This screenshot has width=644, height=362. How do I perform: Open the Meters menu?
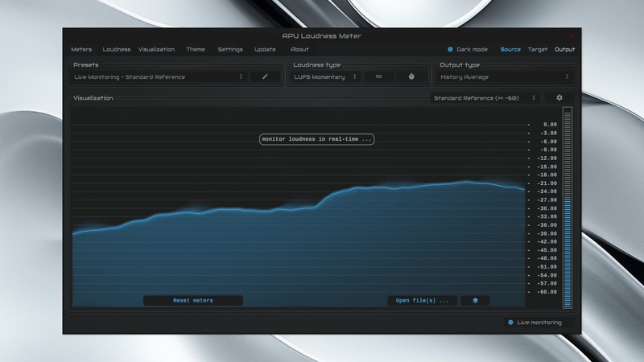point(81,49)
